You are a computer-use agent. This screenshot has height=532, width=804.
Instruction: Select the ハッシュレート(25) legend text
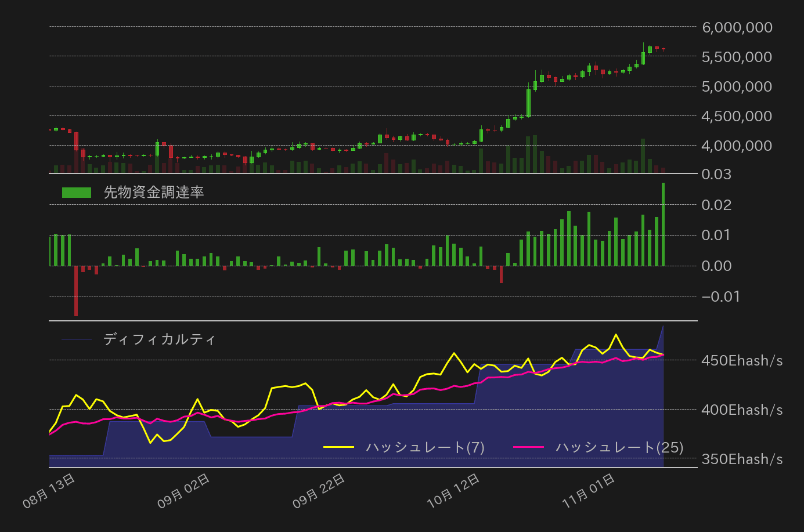(619, 447)
